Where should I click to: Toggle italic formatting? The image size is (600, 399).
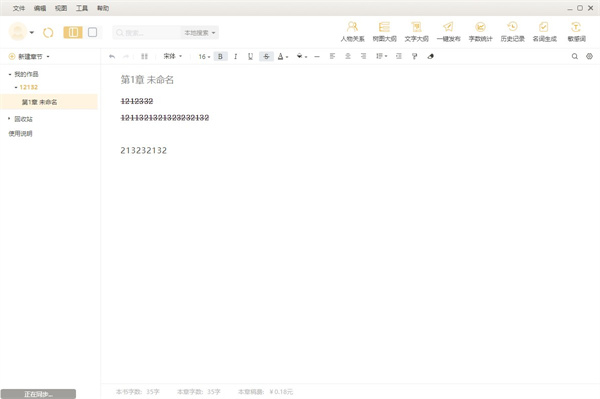pyautogui.click(x=235, y=57)
